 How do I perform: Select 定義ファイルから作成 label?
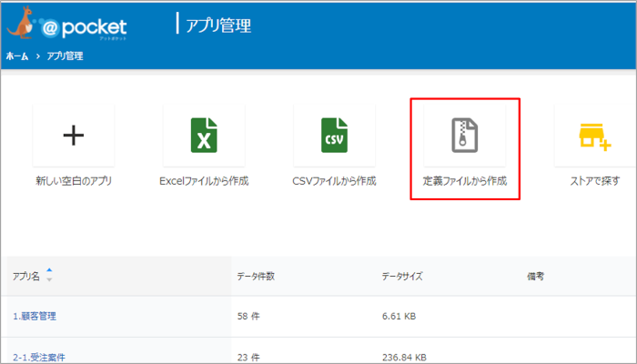[x=465, y=181]
